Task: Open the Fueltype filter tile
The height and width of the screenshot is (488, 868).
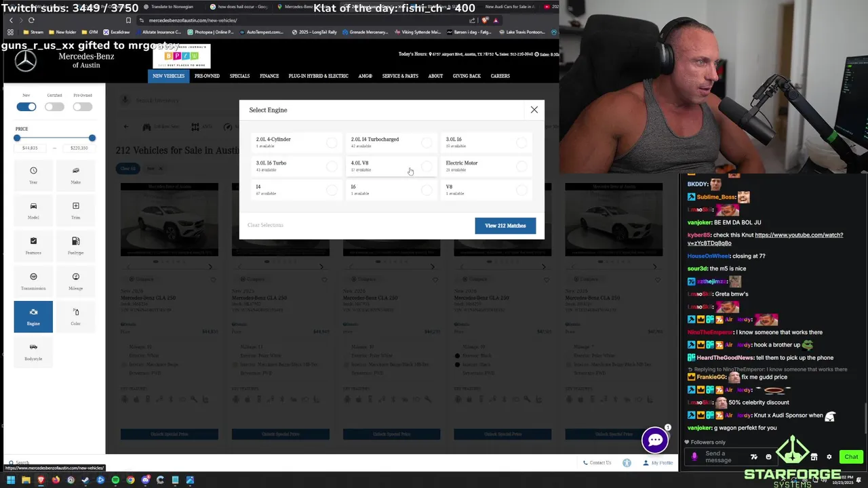Action: (x=75, y=245)
